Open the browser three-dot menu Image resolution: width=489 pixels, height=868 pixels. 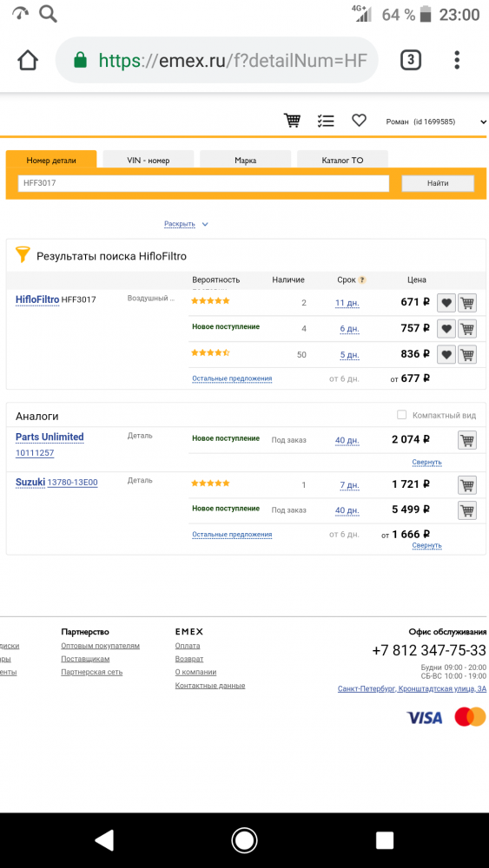pyautogui.click(x=457, y=60)
